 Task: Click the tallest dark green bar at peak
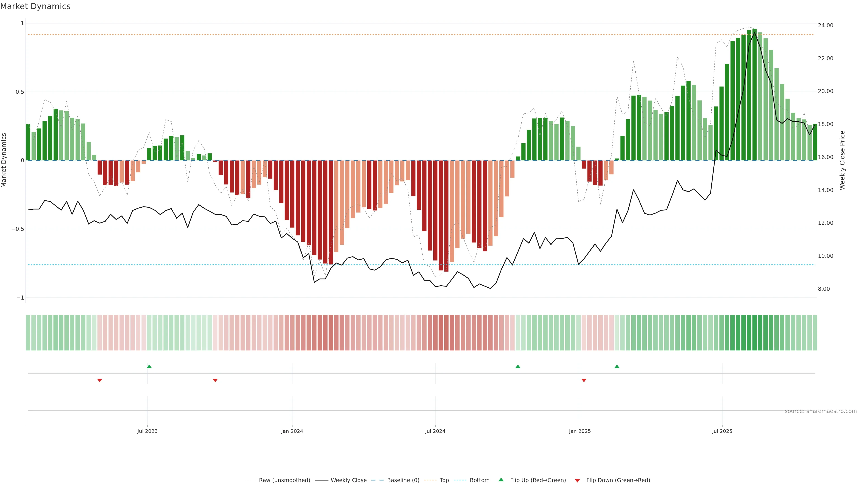[x=755, y=94]
